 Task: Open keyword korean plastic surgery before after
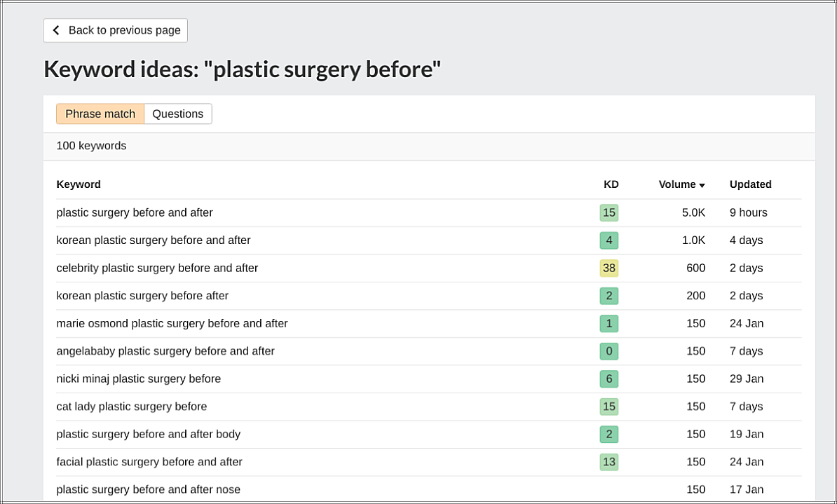coord(142,296)
